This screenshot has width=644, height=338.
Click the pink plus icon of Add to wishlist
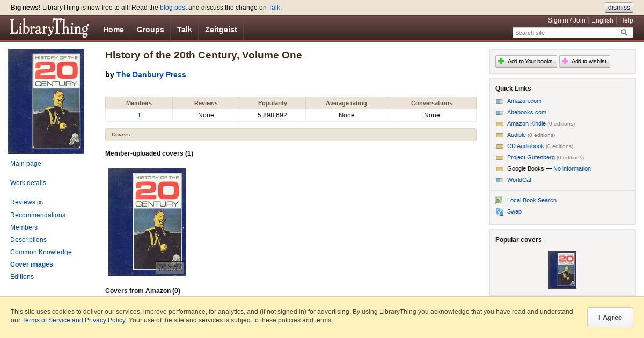[x=565, y=61]
